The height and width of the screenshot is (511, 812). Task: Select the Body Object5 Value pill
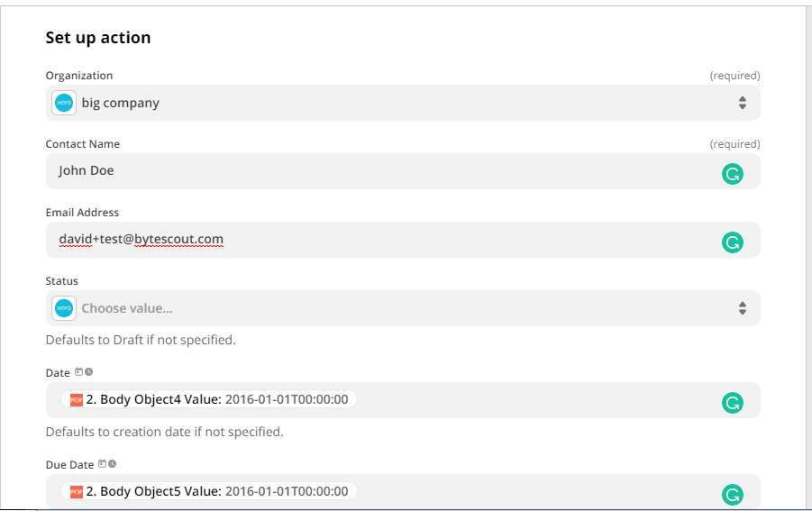[216, 491]
